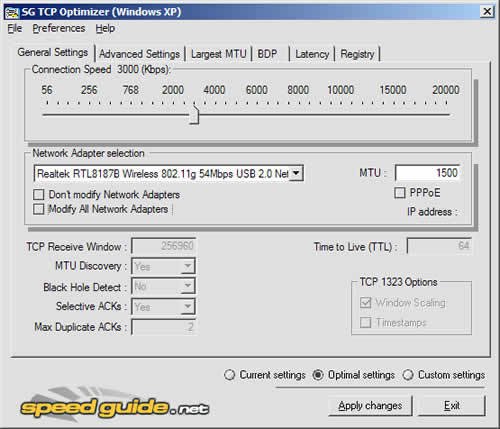500x429 pixels.
Task: Open the Realtek network adapter dropdown
Action: click(x=296, y=173)
